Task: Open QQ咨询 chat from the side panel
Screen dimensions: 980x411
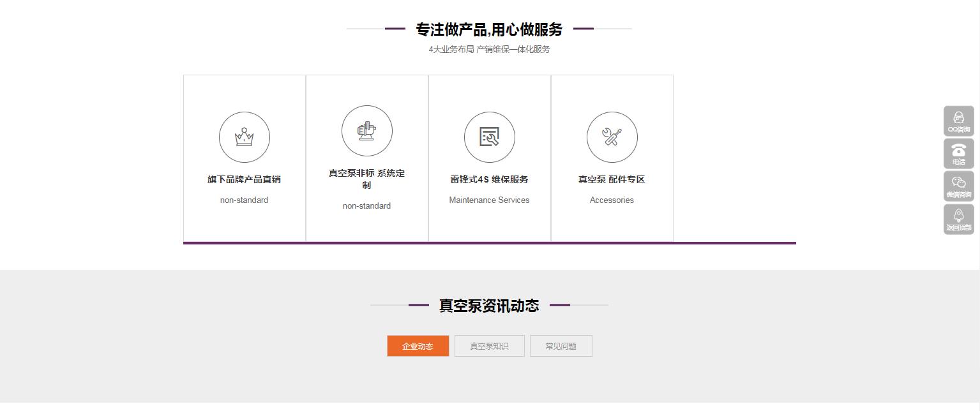Action: [958, 121]
